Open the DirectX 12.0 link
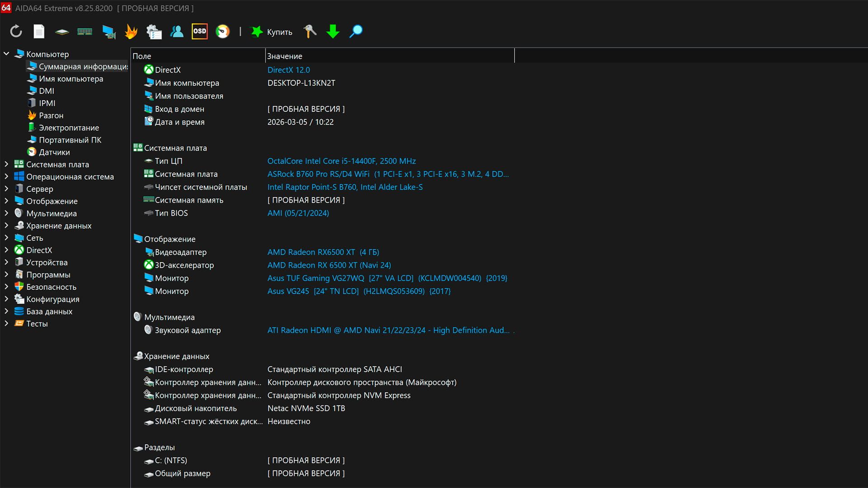Viewport: 868px width, 488px height. 288,70
